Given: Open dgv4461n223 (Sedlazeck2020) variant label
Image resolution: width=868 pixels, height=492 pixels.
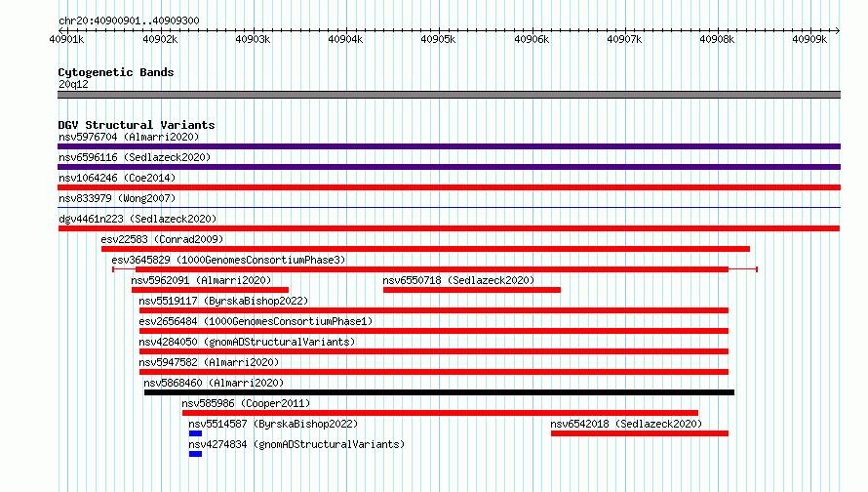Looking at the screenshot, I should [138, 219].
